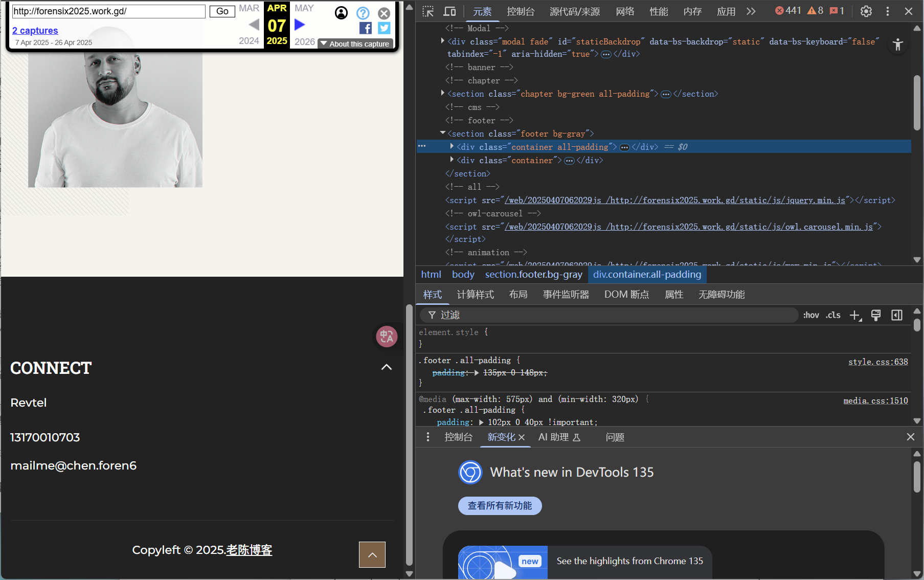The width and height of the screenshot is (924, 580).
Task: Toggle the :hov element state panel
Action: pos(811,315)
